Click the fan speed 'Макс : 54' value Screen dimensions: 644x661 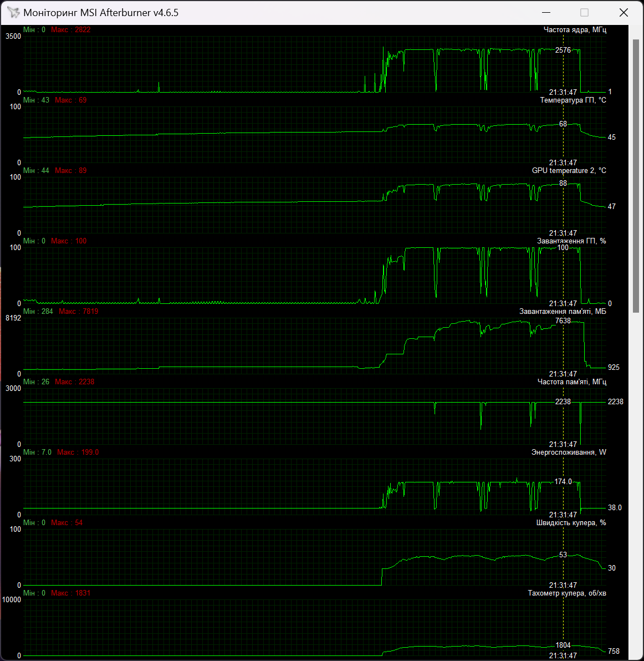(x=67, y=523)
